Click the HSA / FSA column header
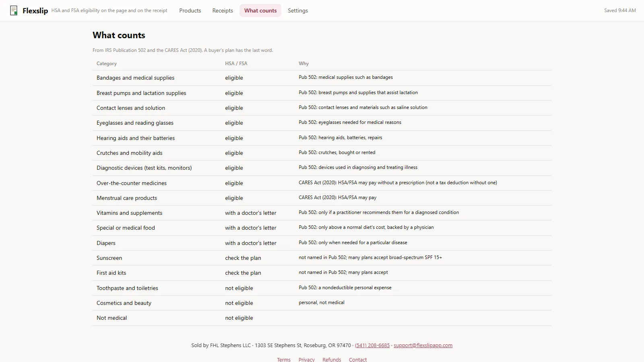Viewport: 644px width, 362px height. (236, 64)
